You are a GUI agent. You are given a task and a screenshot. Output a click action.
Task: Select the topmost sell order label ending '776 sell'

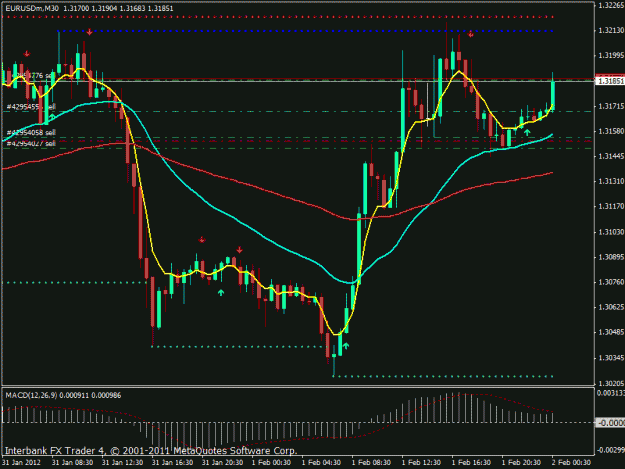(33, 76)
